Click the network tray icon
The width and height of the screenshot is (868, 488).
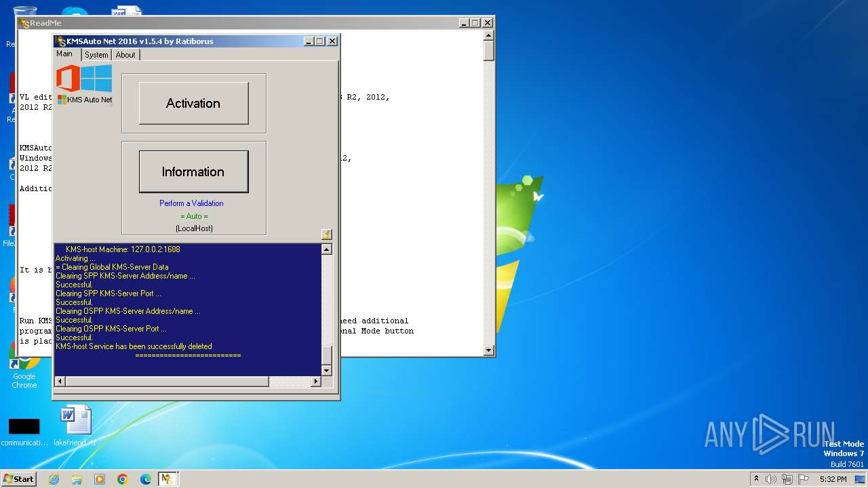787,479
